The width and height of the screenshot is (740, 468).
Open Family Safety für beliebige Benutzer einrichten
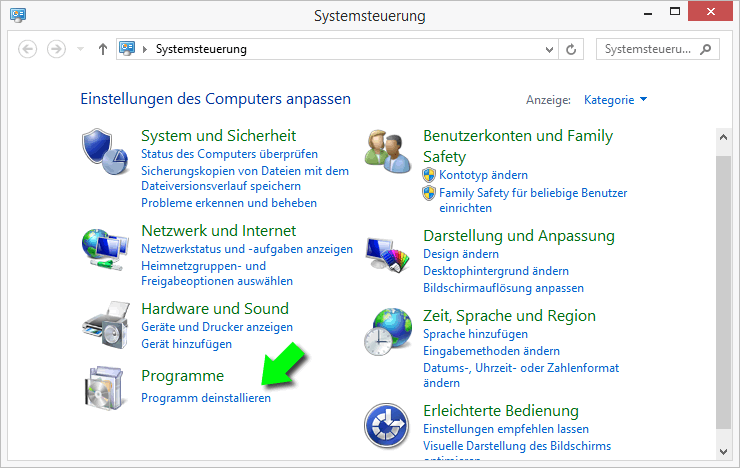(x=533, y=201)
